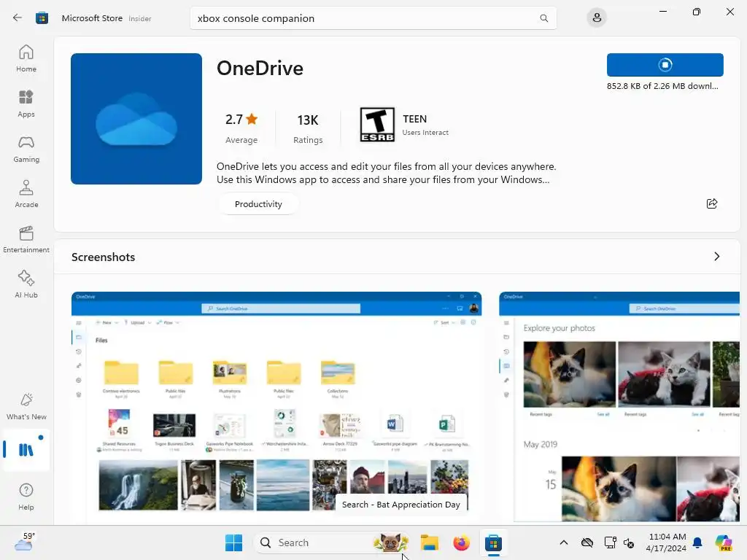747x560 pixels.
Task: Expand the OneDrive description text
Action: 387,173
